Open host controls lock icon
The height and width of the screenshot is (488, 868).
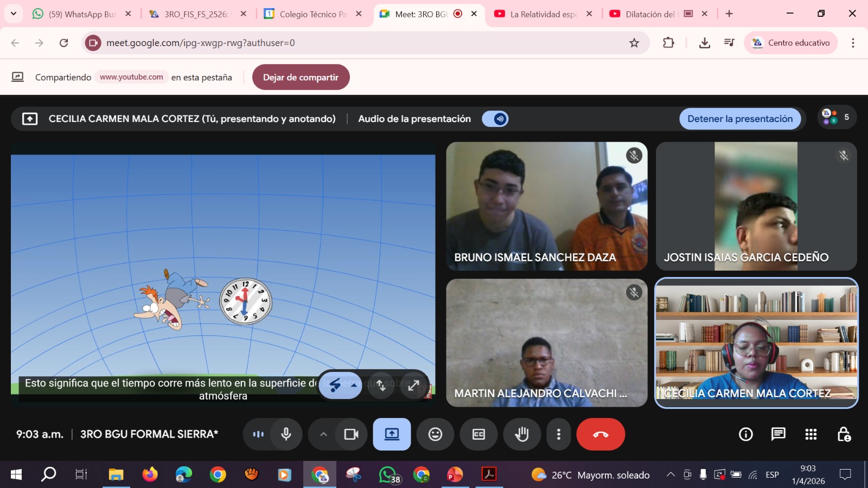tap(844, 434)
